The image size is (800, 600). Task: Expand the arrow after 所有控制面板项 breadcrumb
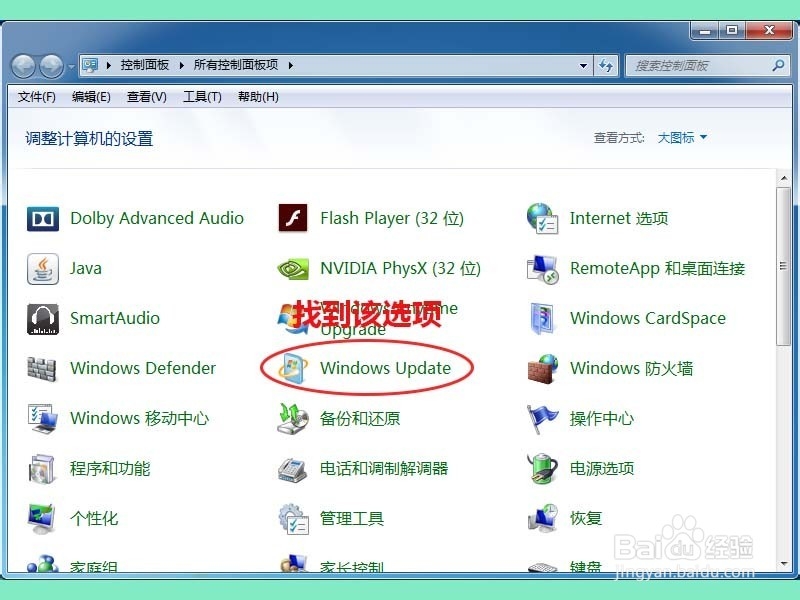tap(290, 65)
